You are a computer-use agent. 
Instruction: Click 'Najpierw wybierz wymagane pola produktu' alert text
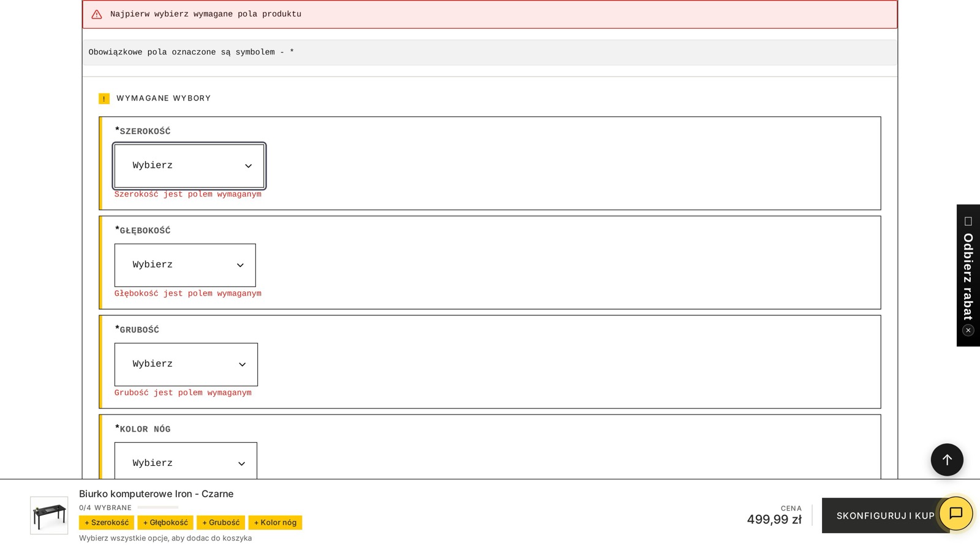[206, 14]
